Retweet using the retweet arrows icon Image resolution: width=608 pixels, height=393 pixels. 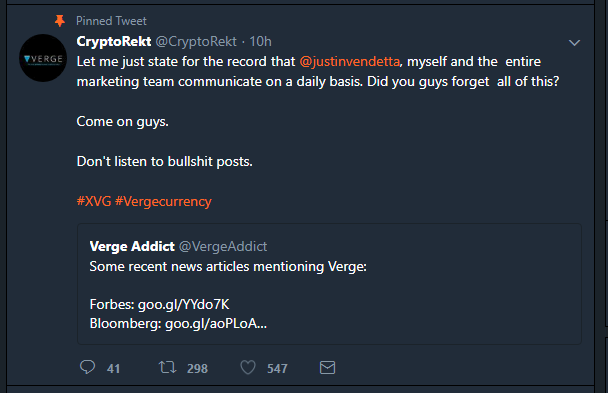168,367
